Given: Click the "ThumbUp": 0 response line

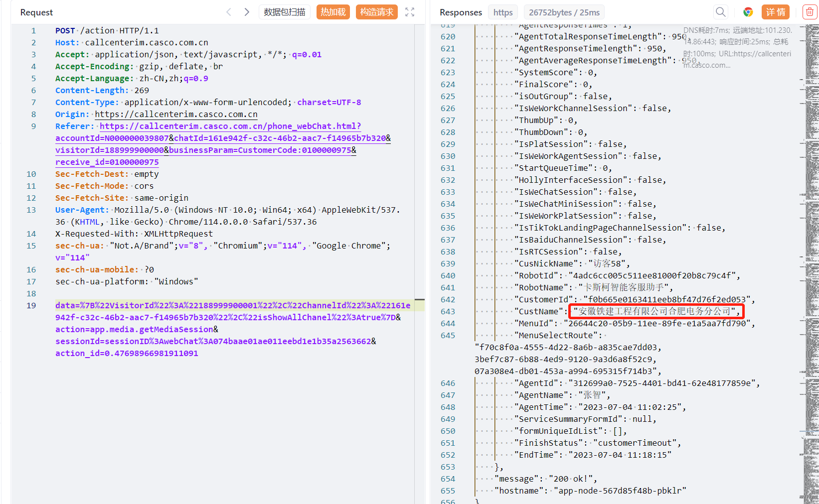Looking at the screenshot, I should [x=546, y=120].
